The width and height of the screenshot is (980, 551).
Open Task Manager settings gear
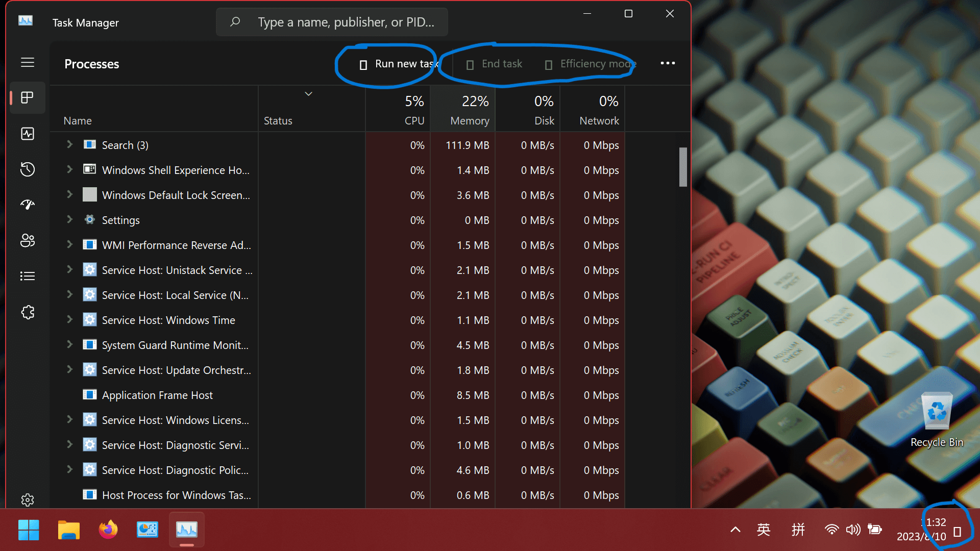pos(28,499)
